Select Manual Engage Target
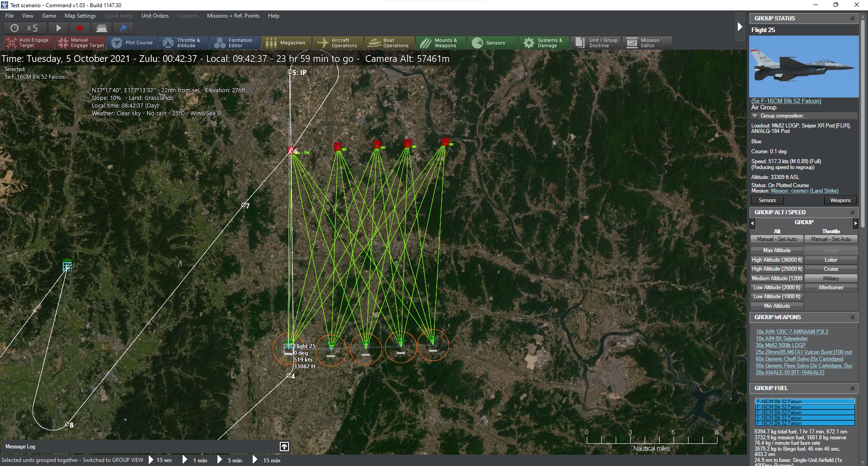The width and height of the screenshot is (868, 466). point(81,43)
